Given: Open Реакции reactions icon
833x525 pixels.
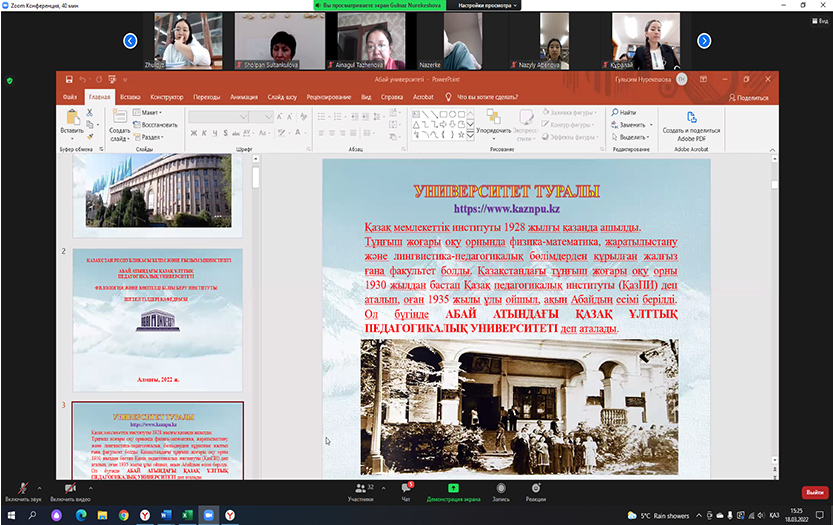Looking at the screenshot, I should pyautogui.click(x=536, y=487).
